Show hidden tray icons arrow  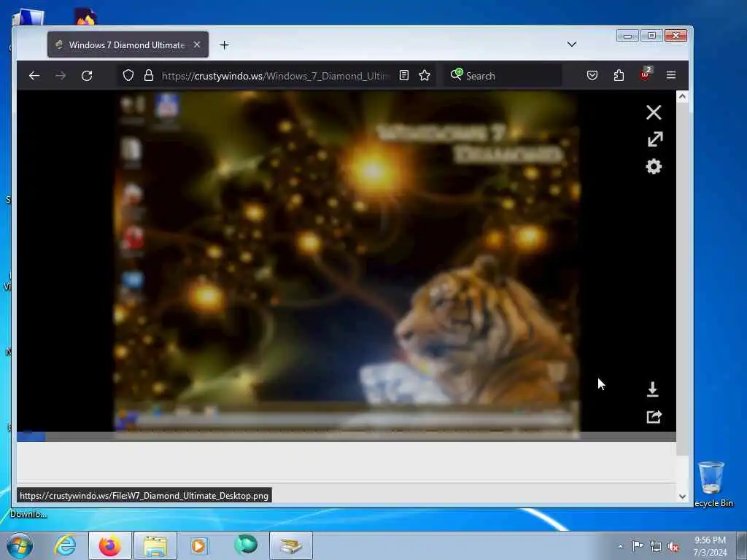[620, 546]
